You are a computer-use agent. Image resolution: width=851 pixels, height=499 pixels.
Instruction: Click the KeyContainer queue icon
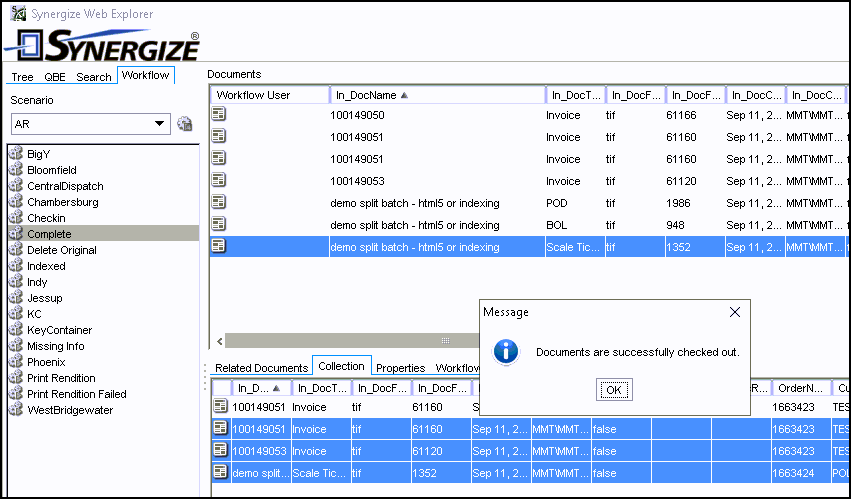pos(16,330)
